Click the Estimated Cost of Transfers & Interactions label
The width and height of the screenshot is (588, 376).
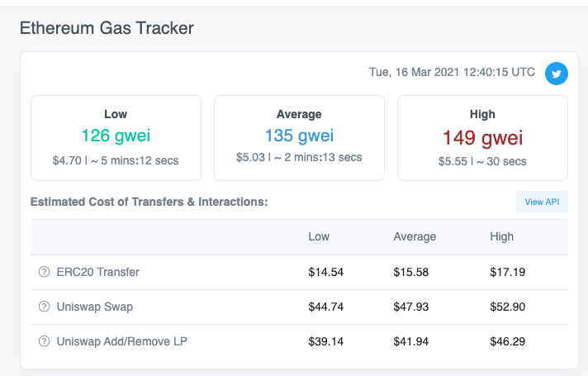click(149, 202)
